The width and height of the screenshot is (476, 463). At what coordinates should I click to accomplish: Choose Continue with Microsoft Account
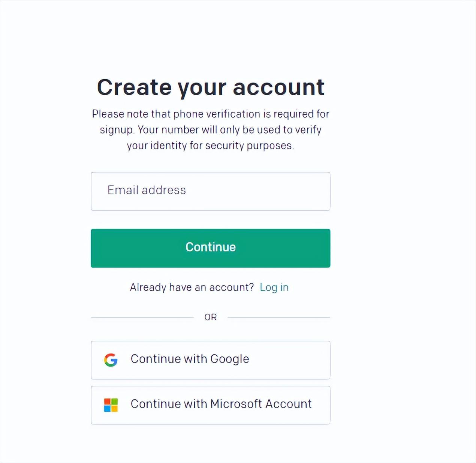pyautogui.click(x=210, y=405)
